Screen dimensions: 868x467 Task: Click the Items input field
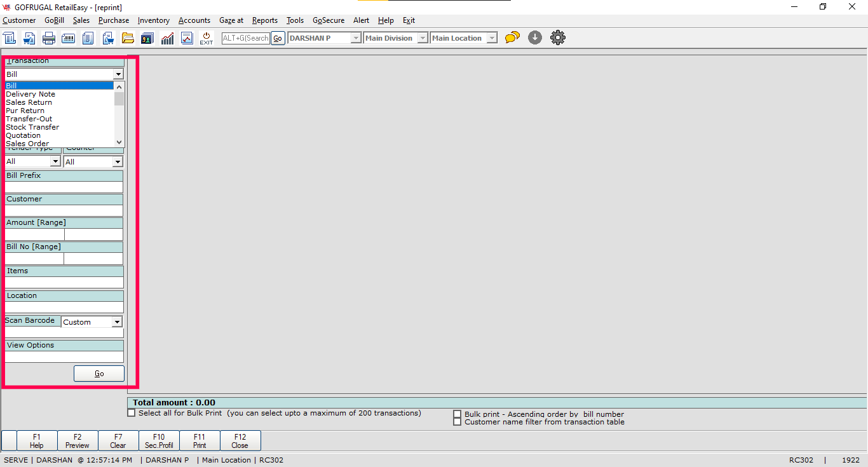click(64, 283)
